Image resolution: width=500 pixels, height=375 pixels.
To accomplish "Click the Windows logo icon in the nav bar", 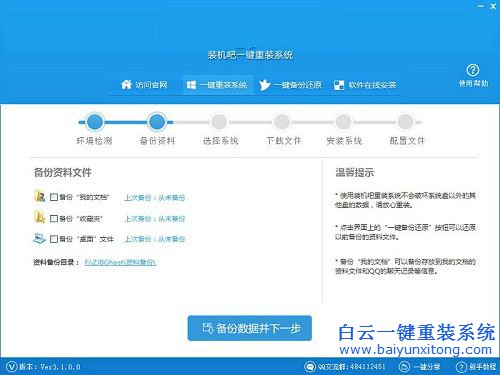I will click(x=191, y=85).
